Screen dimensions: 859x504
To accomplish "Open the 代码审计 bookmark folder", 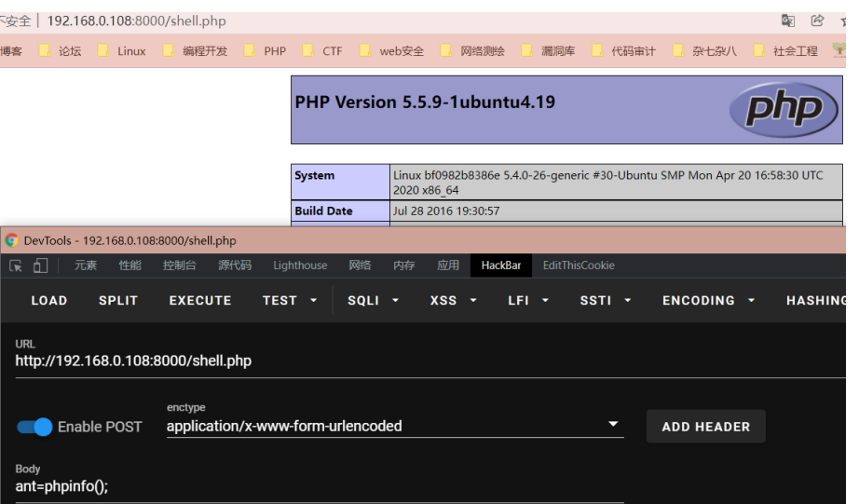I will [623, 51].
